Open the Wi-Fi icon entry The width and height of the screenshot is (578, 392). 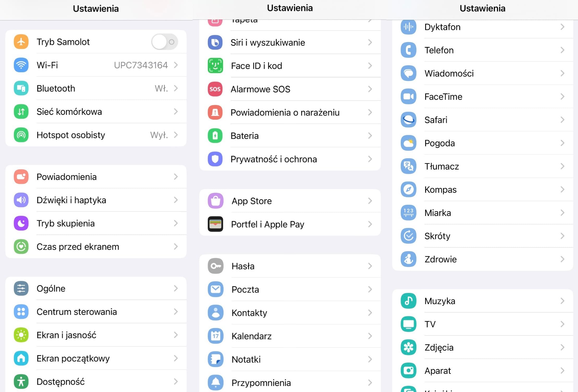click(21, 65)
